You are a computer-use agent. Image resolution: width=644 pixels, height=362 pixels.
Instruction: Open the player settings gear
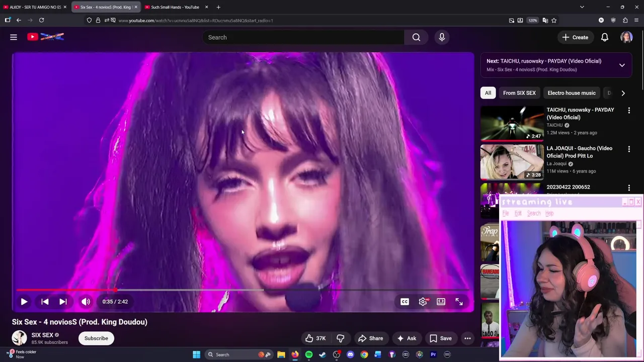coord(423,302)
